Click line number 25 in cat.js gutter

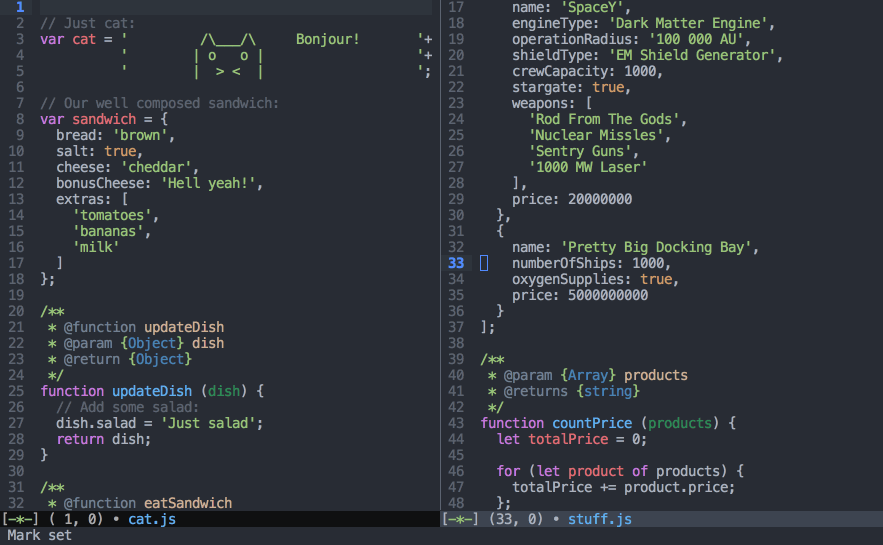(16, 391)
